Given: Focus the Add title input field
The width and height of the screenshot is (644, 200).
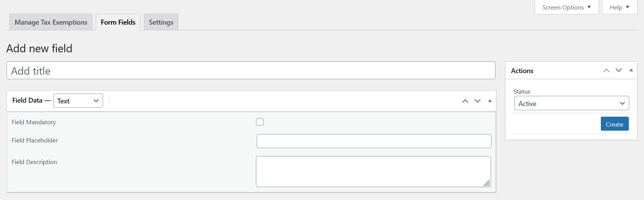Looking at the screenshot, I should (x=251, y=71).
